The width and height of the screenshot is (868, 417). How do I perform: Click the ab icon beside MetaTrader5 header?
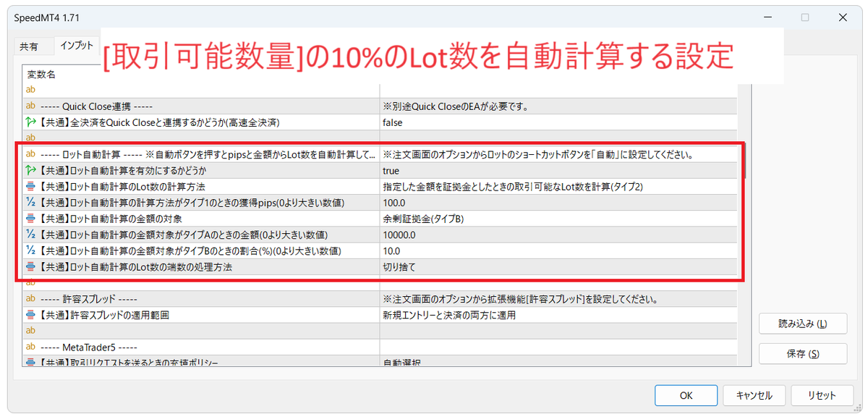click(x=30, y=346)
